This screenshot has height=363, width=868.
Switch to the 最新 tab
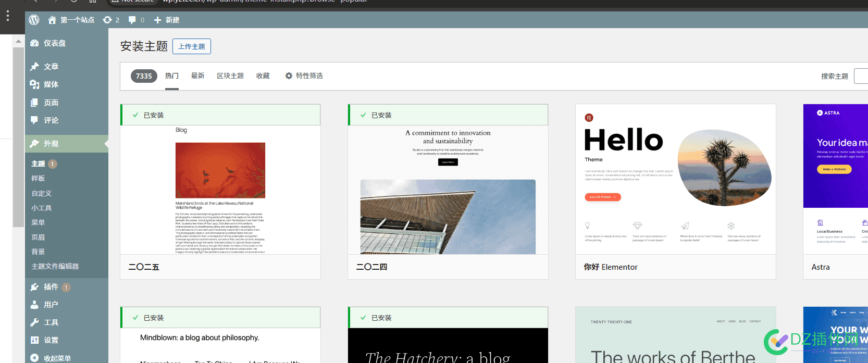(198, 76)
